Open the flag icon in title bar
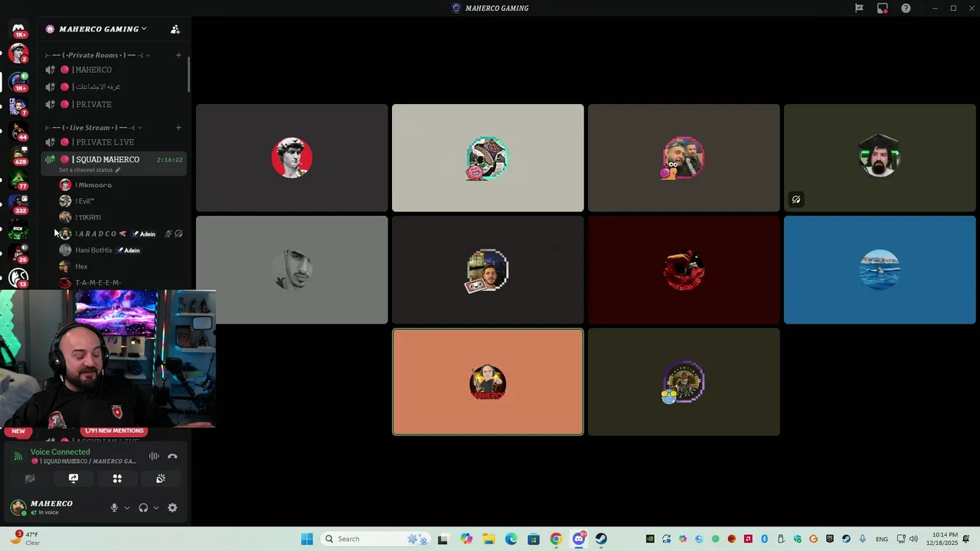 859,8
